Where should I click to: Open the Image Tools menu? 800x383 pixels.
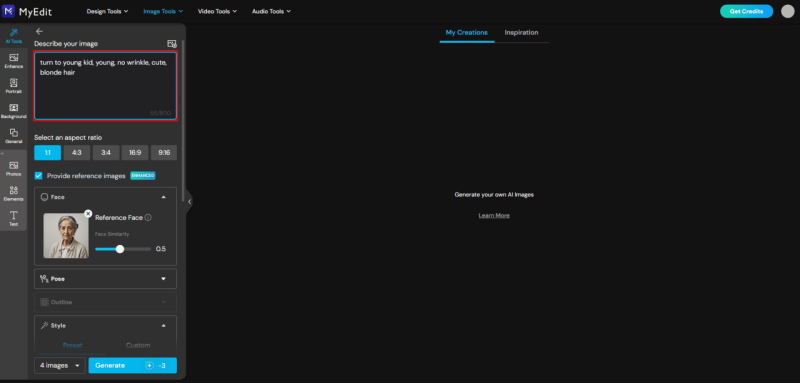[x=163, y=11]
